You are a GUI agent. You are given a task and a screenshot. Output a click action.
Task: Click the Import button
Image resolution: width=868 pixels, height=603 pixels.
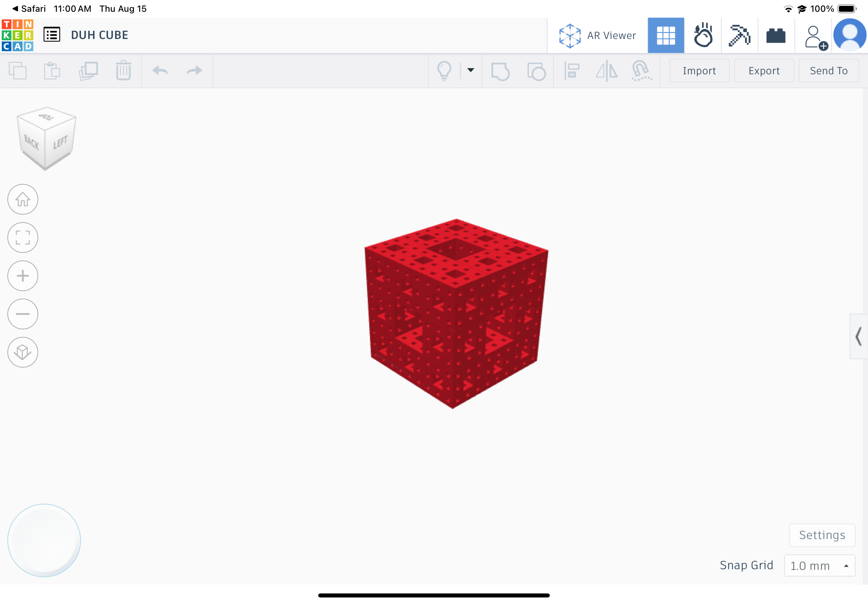[x=699, y=71]
